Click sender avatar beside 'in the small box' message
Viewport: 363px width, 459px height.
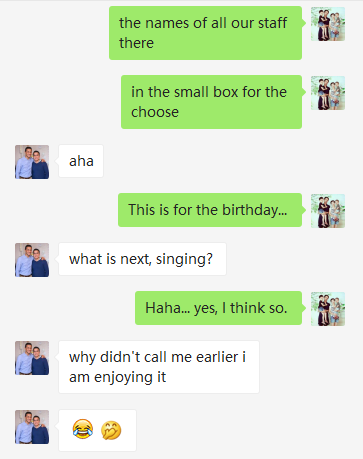[x=328, y=93]
